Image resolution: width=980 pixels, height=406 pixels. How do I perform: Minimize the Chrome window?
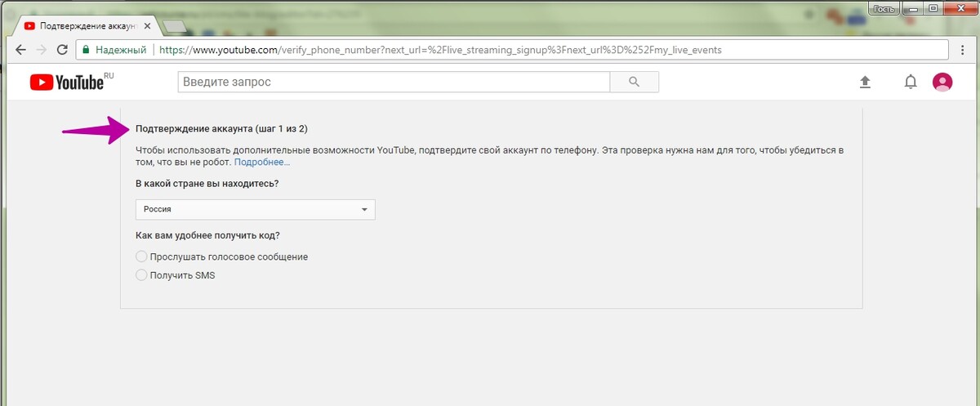(x=914, y=8)
